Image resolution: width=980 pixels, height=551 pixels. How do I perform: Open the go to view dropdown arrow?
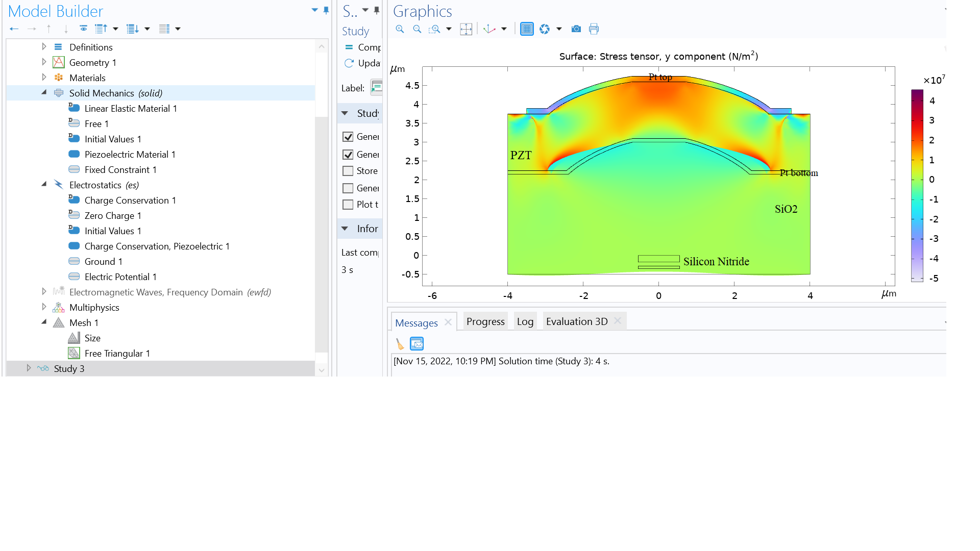[x=504, y=29]
